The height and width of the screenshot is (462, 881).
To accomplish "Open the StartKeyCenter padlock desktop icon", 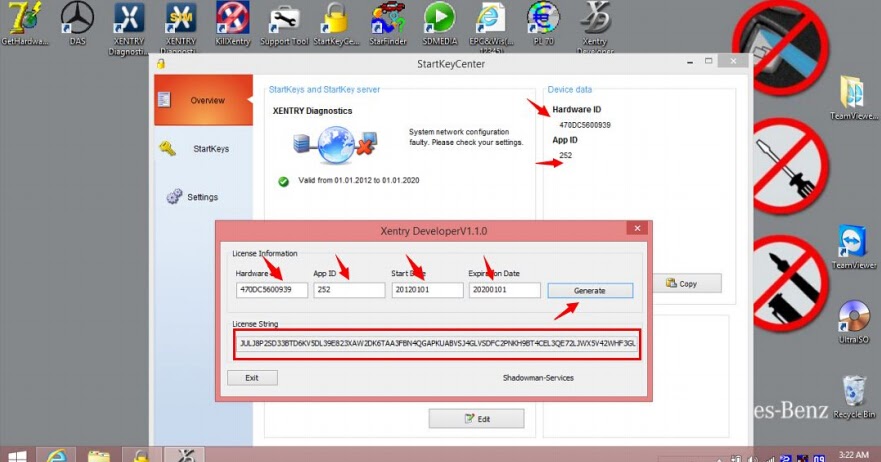I will (336, 24).
